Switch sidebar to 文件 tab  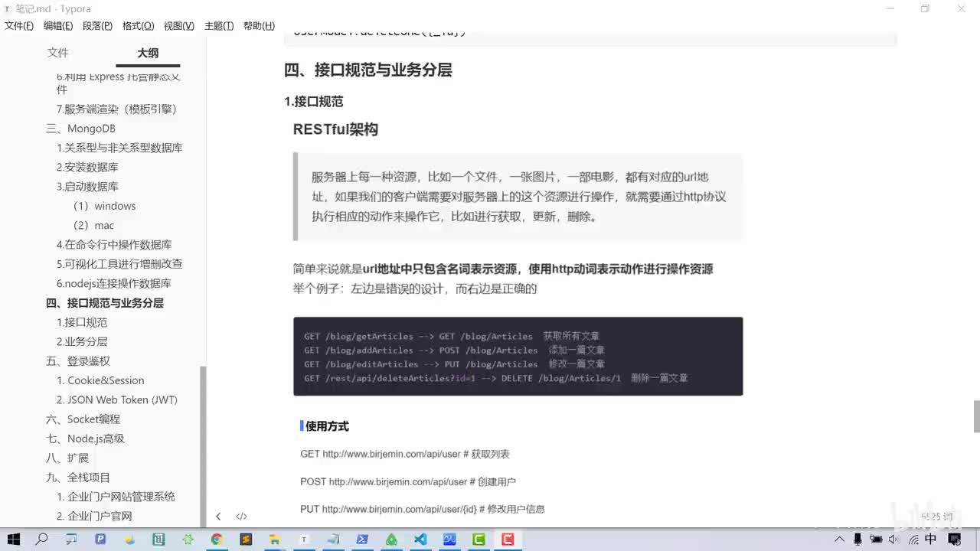pos(57,53)
